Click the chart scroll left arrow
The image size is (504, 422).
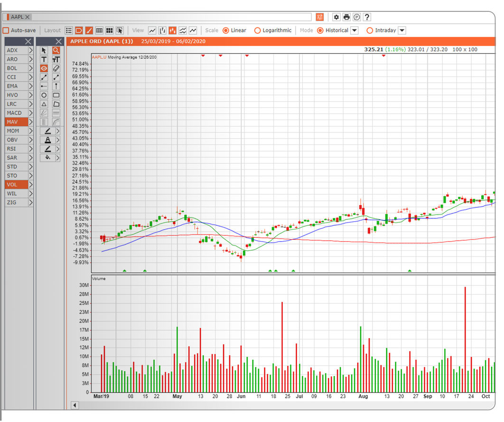point(75,405)
